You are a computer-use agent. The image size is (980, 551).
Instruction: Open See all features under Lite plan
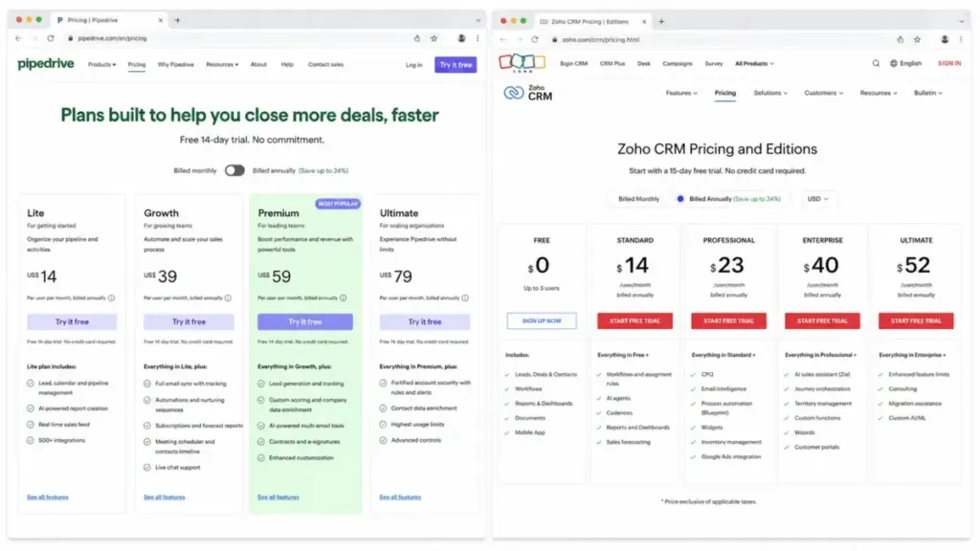[48, 497]
